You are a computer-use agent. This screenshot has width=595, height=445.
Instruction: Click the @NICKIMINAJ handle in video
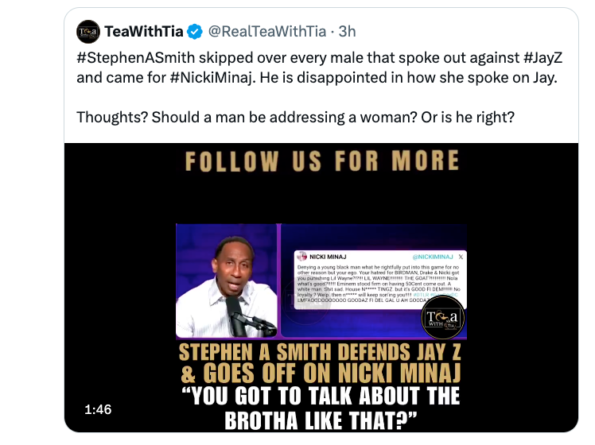pyautogui.click(x=433, y=257)
